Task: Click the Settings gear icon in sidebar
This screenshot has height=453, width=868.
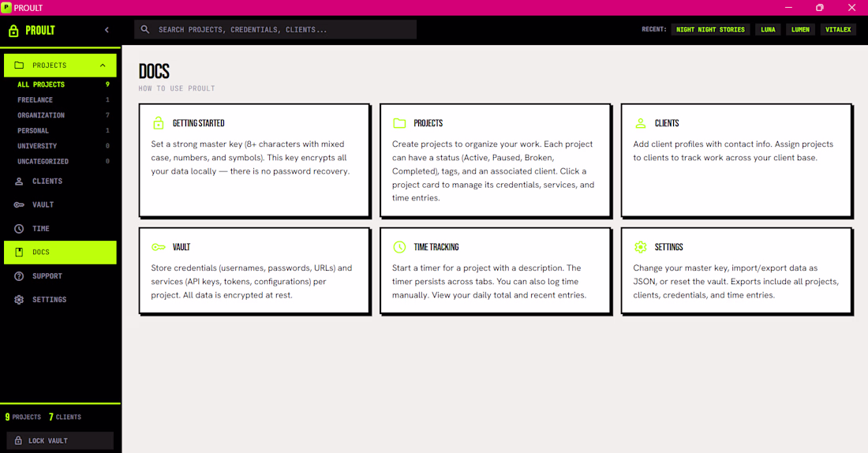Action: click(19, 300)
